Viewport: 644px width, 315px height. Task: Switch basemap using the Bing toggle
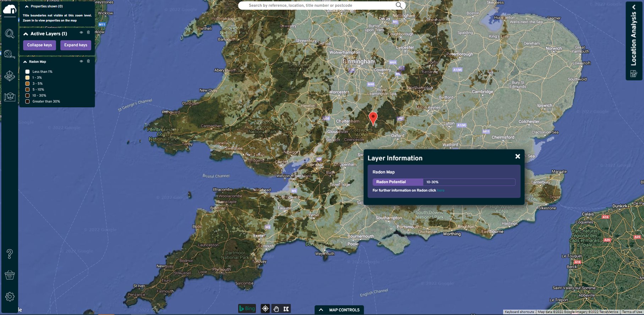point(247,309)
